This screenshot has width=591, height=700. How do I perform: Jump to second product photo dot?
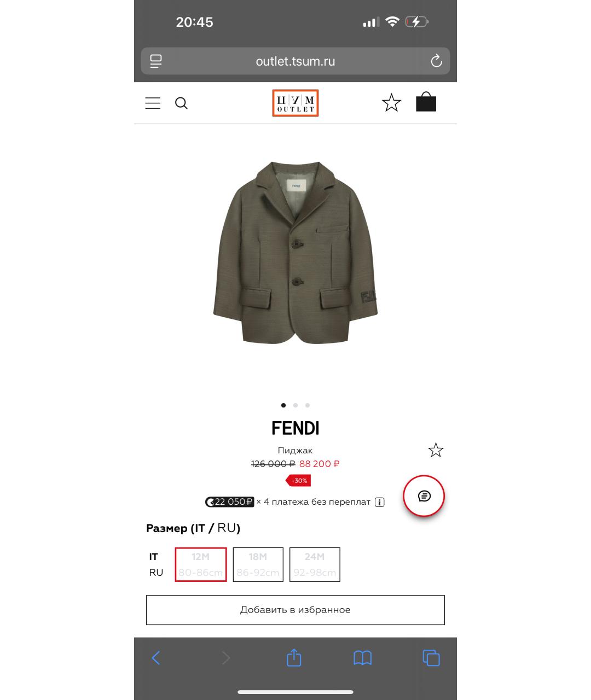[296, 405]
